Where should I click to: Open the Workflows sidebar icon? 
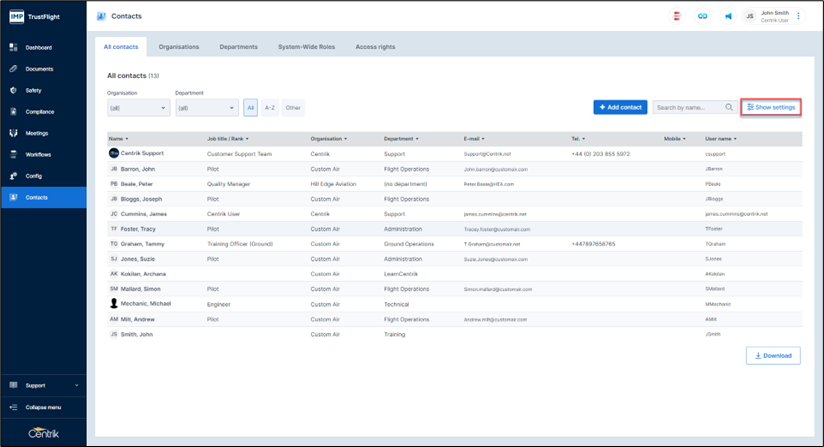tap(14, 155)
